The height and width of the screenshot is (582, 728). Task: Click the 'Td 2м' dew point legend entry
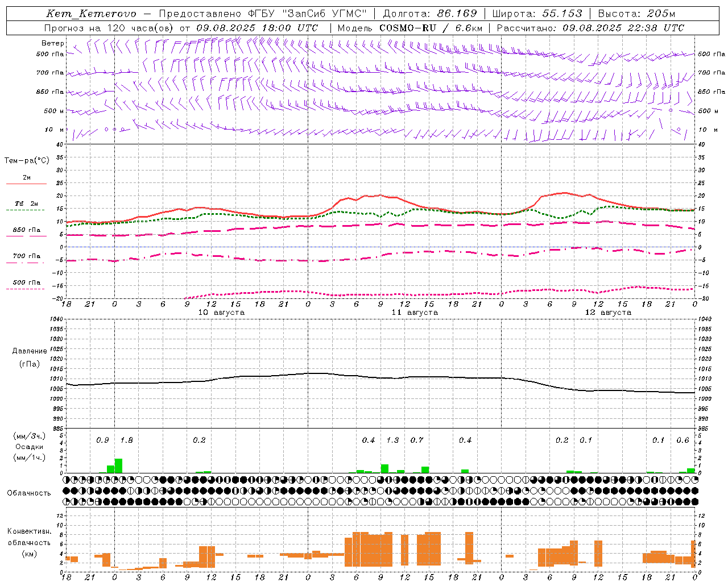[26, 203]
